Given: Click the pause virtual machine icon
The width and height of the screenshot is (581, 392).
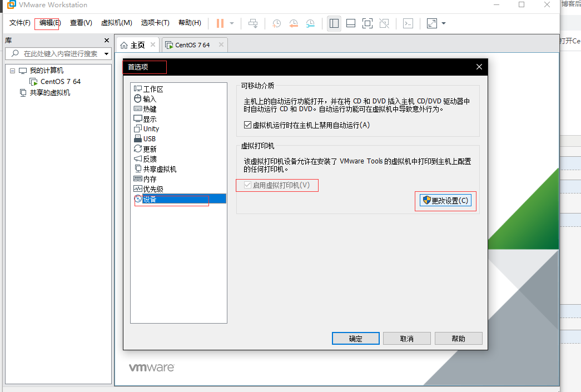Looking at the screenshot, I should [220, 23].
